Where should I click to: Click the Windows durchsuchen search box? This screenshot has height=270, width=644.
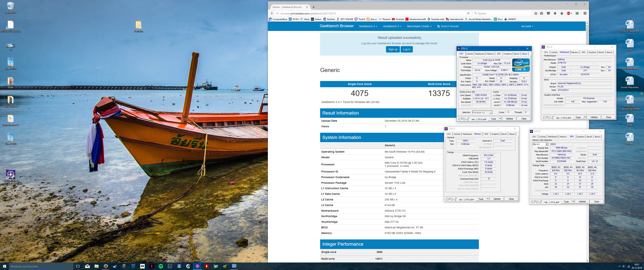[x=41, y=266]
